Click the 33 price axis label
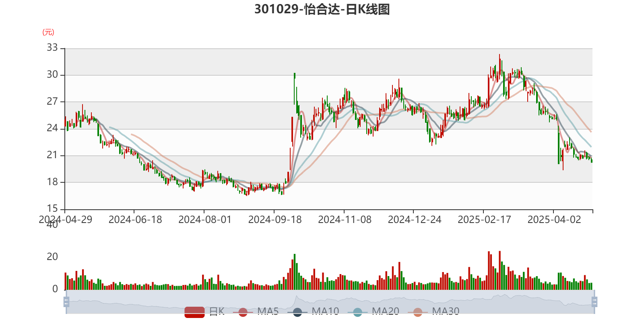644x322 pixels. pos(52,47)
